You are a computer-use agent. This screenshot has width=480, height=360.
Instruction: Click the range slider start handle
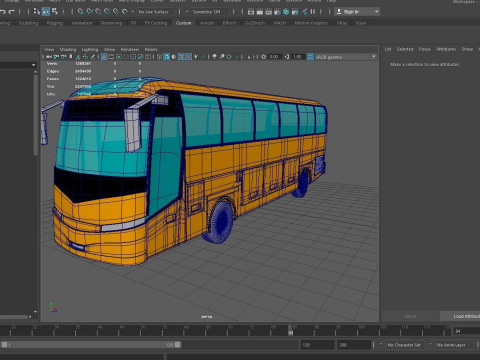click(4, 345)
